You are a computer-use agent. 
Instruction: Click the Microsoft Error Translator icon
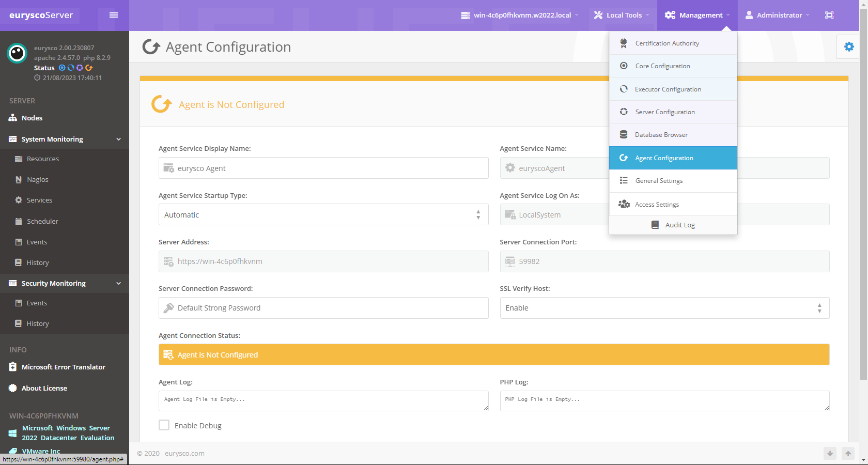tap(13, 367)
